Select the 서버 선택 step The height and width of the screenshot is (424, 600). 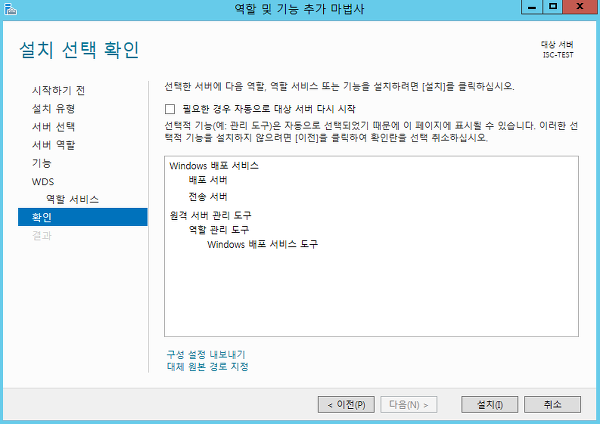[53, 127]
